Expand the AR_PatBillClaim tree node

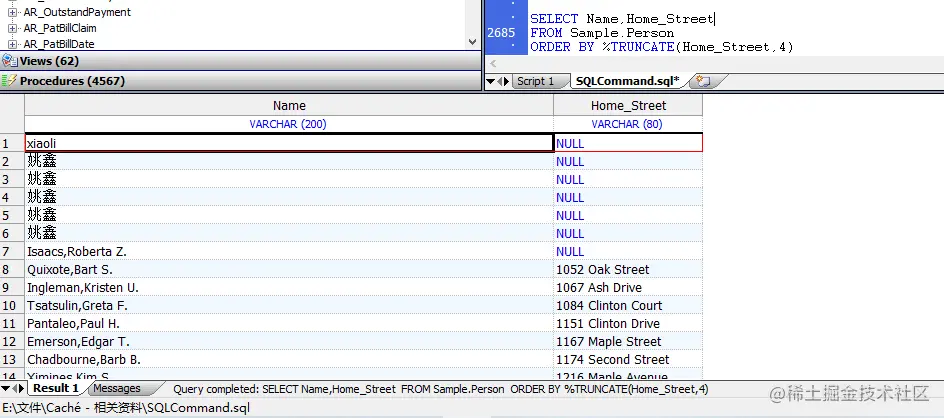[12, 28]
